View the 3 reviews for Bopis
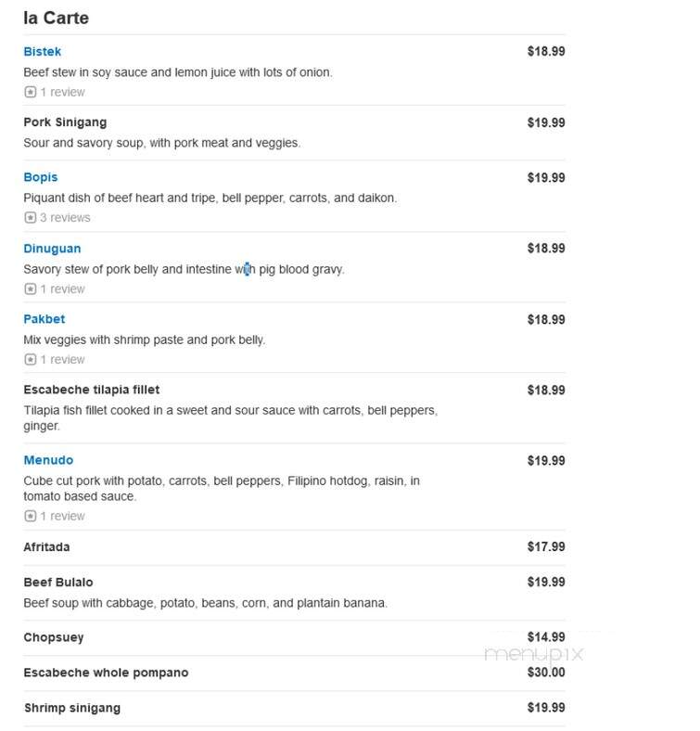This screenshot has width=700, height=731. (65, 217)
